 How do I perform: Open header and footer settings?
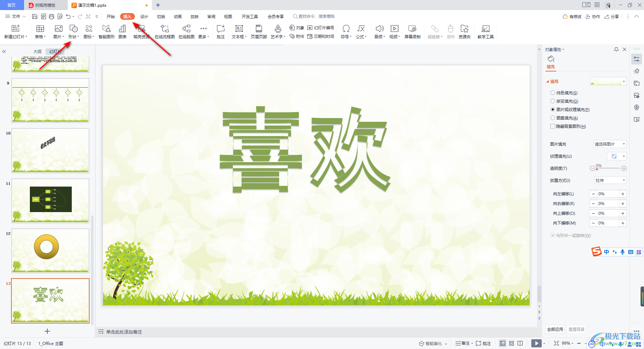tap(259, 32)
